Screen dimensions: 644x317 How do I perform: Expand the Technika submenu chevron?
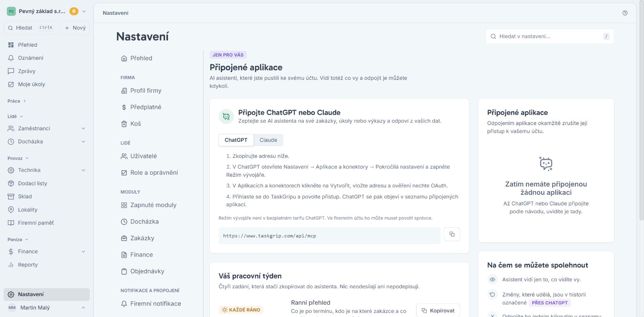(x=83, y=170)
